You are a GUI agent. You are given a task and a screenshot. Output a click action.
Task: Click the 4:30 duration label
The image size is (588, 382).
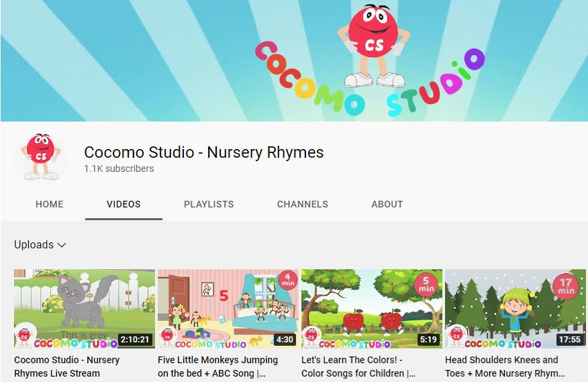click(285, 340)
